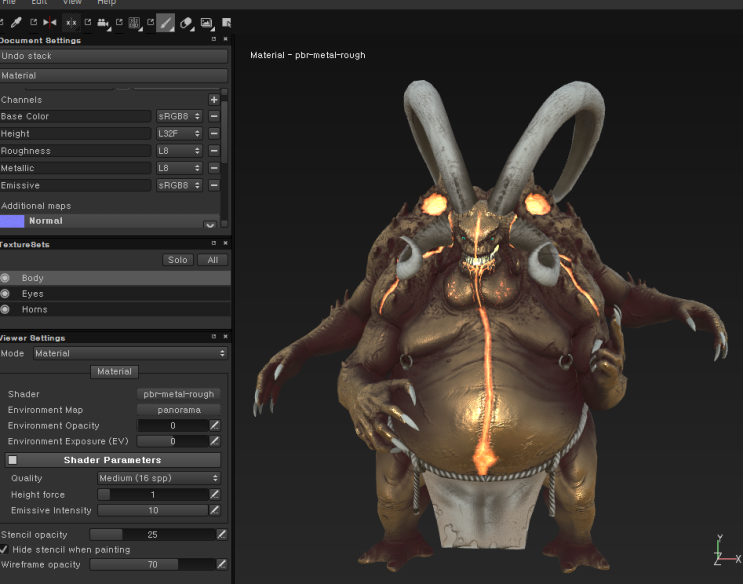Click pop-out icon after camera tool
The width and height of the screenshot is (743, 584).
tap(119, 22)
